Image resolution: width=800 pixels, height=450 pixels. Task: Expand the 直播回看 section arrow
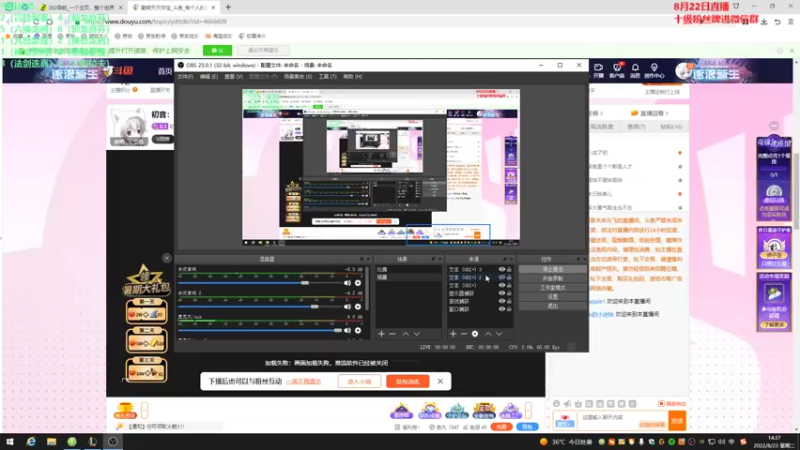(x=667, y=113)
